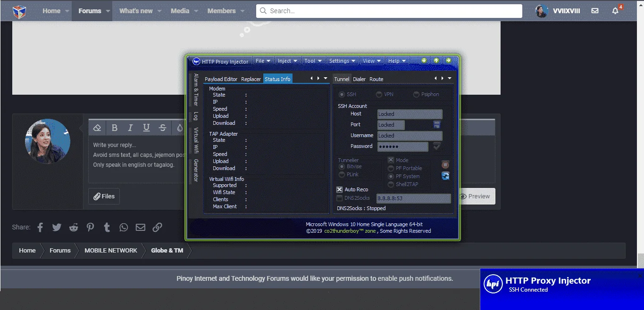Open the Inject menu dropdown
644x310 pixels.
[x=287, y=61]
